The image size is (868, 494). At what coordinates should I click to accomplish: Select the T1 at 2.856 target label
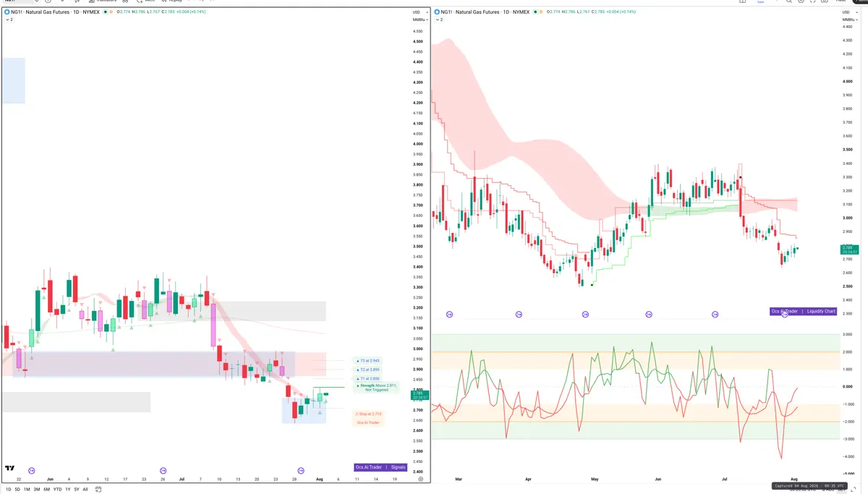pos(368,378)
